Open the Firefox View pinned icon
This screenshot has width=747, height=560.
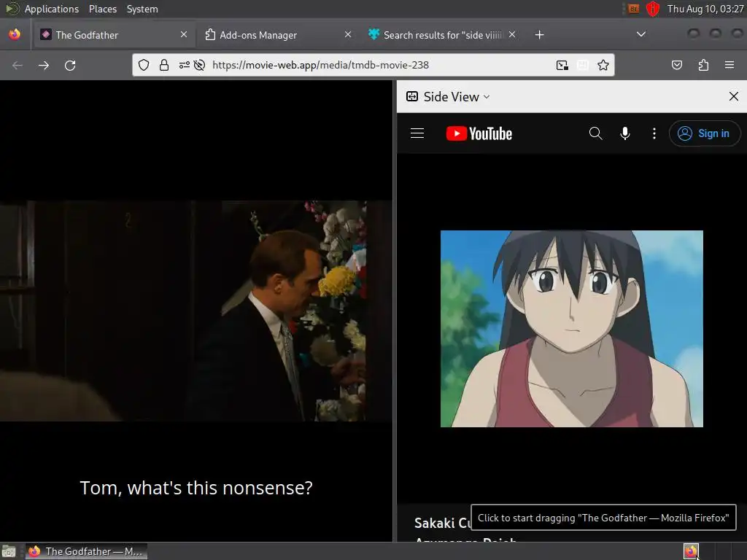click(x=15, y=35)
